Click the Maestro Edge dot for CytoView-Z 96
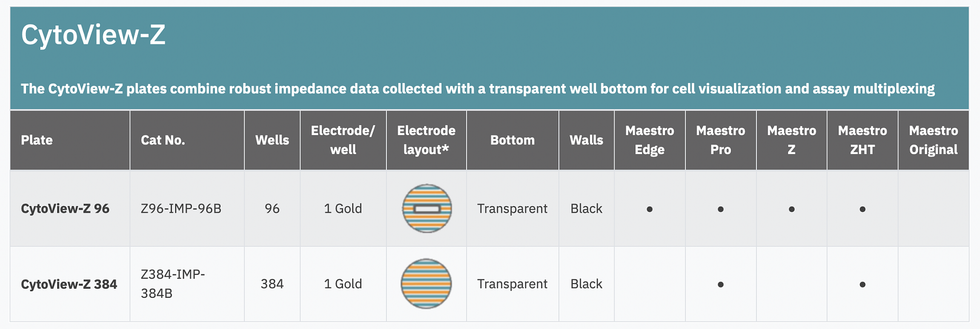The image size is (980, 329). [x=649, y=209]
